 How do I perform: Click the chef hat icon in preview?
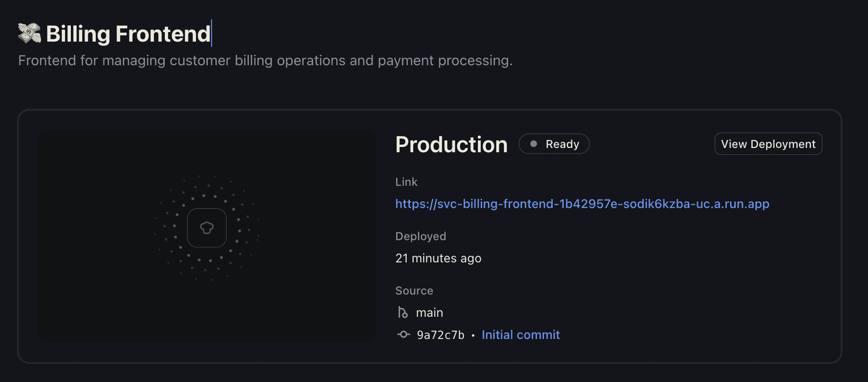207,228
